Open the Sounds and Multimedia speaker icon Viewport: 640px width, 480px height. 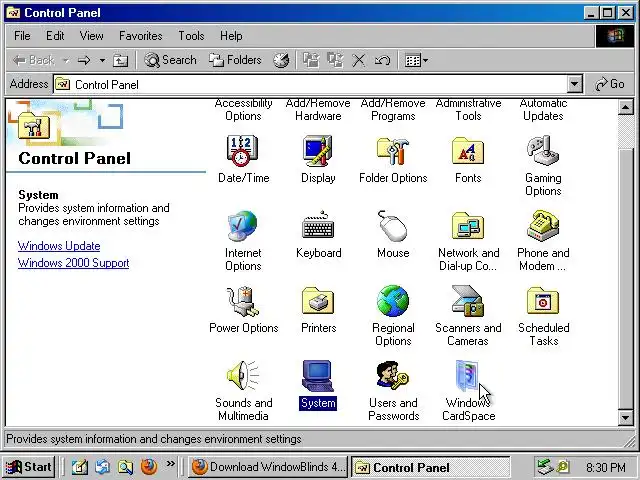pyautogui.click(x=243, y=376)
